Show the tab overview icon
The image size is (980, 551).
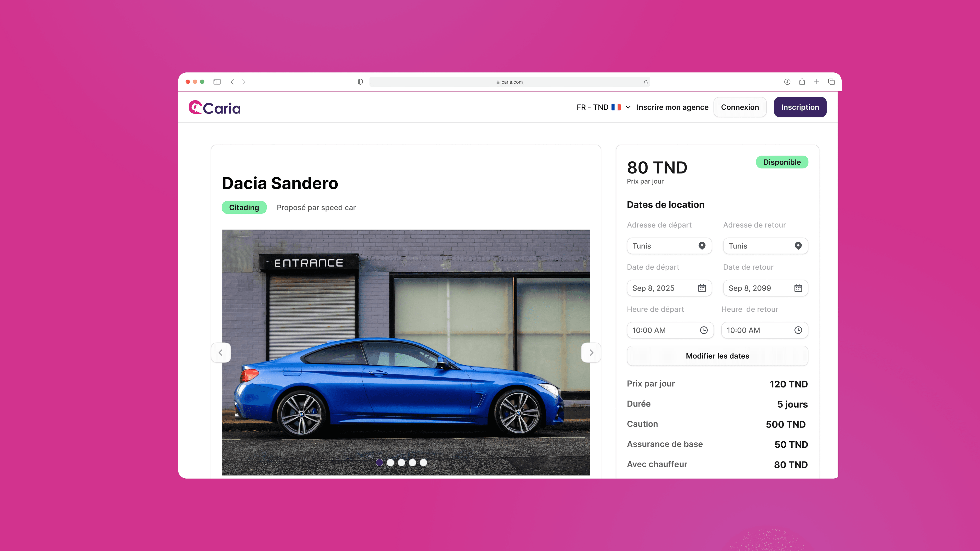coord(831,82)
